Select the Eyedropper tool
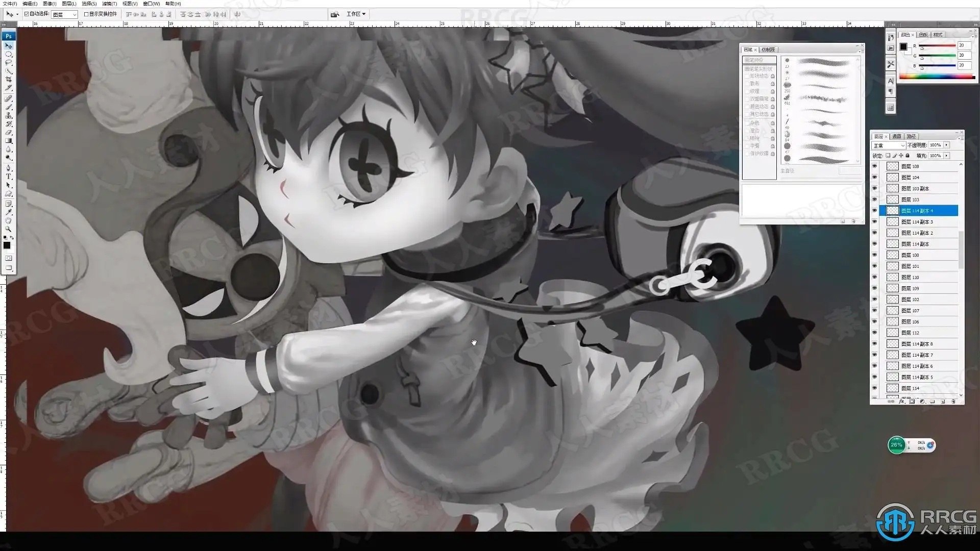The width and height of the screenshot is (980, 551). (9, 212)
